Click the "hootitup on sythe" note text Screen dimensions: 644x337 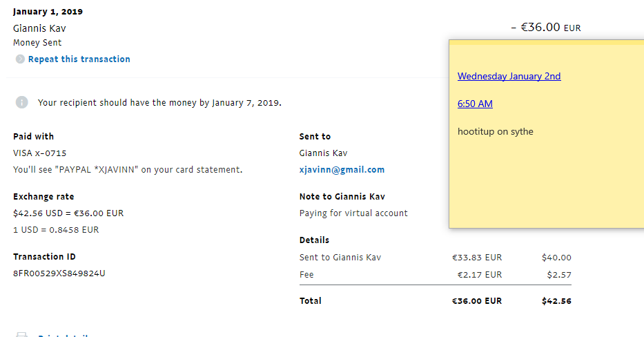[495, 132]
